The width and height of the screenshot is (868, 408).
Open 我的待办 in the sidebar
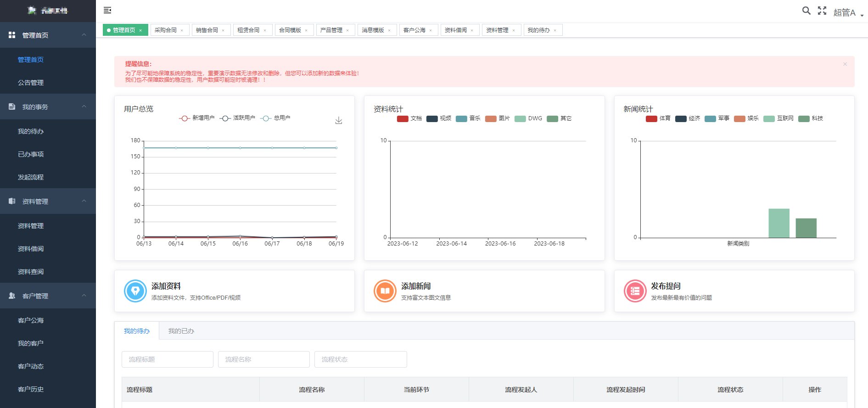(x=48, y=131)
